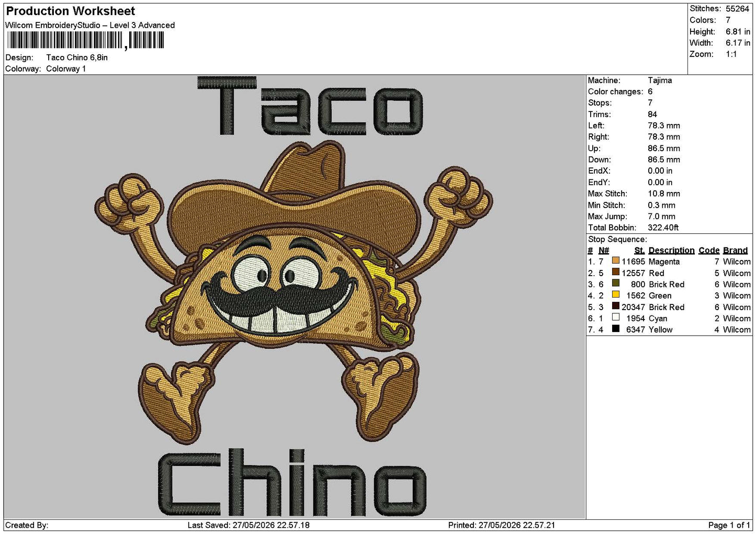Click the 'Code' column header
The height and width of the screenshot is (534, 756).
(x=709, y=251)
